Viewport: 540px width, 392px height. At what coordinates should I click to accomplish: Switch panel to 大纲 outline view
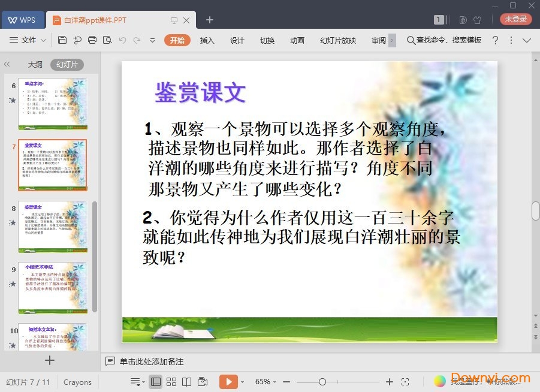(x=35, y=65)
